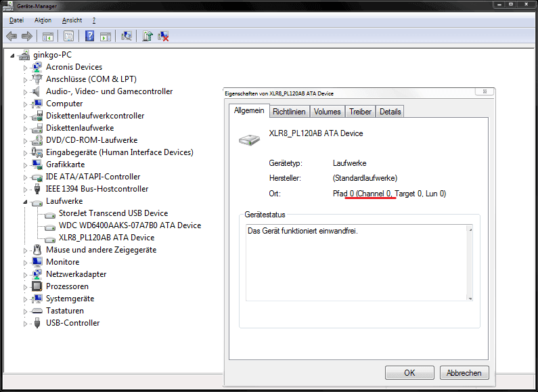Click the IDE ATA/ATAPI-Controller icon
538x392 pixels.
click(x=37, y=177)
